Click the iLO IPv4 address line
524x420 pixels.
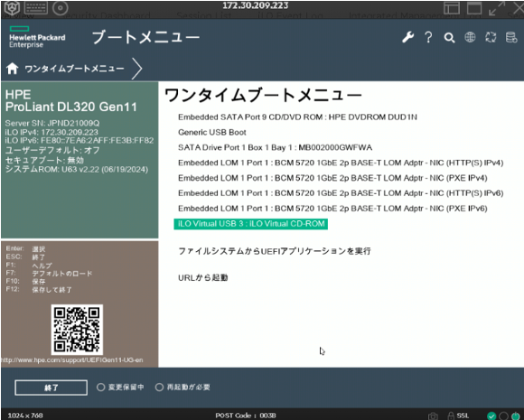pos(51,132)
